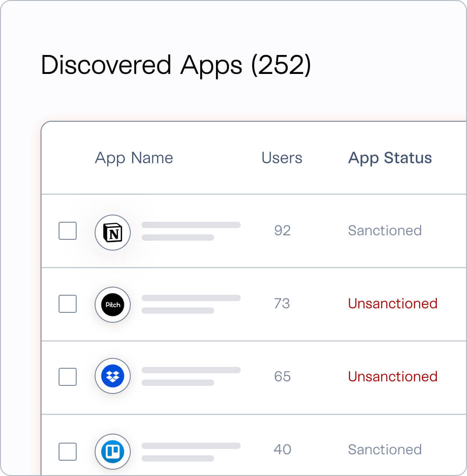Screen dimensions: 467x476
Task: Sort by the App Name column header
Action: (134, 158)
